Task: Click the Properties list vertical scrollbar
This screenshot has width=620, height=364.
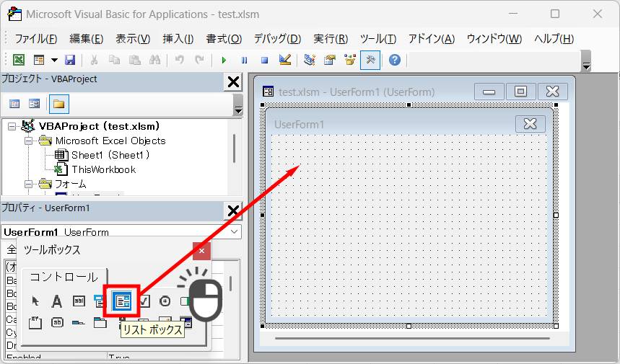Action: (x=230, y=283)
